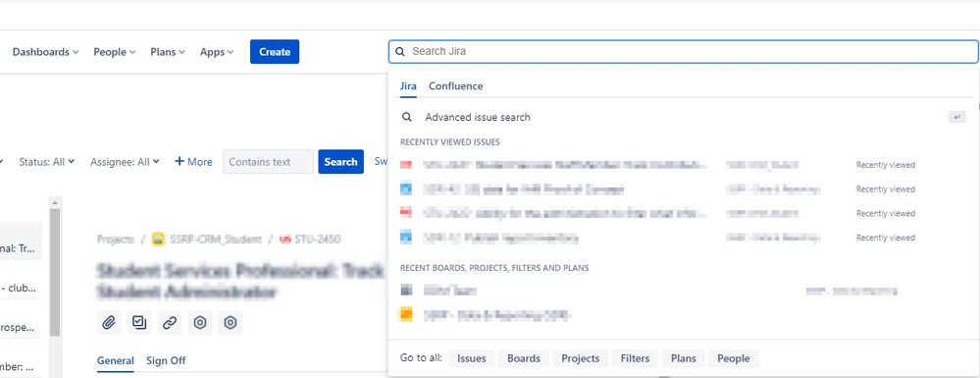
Task: Click the paperclip attach icon
Action: pyautogui.click(x=109, y=322)
